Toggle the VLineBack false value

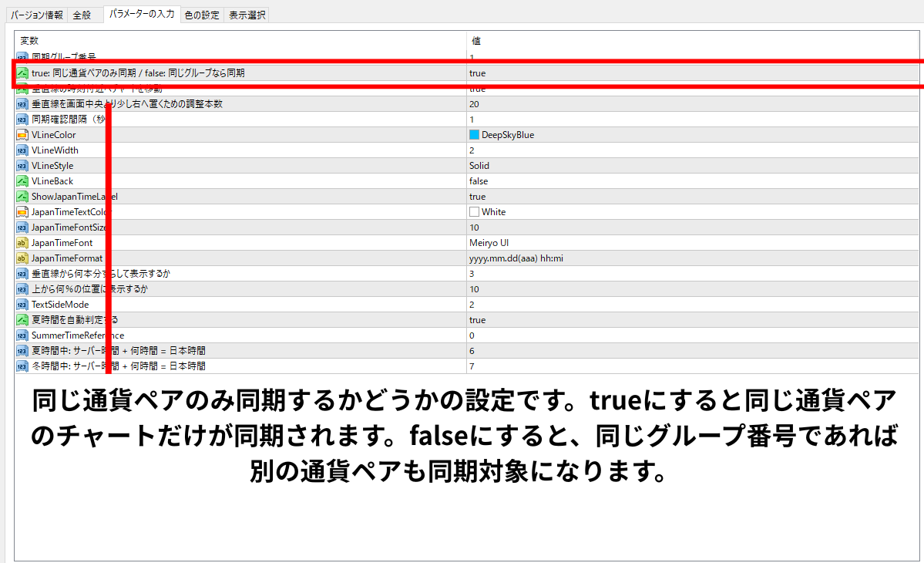click(x=479, y=181)
